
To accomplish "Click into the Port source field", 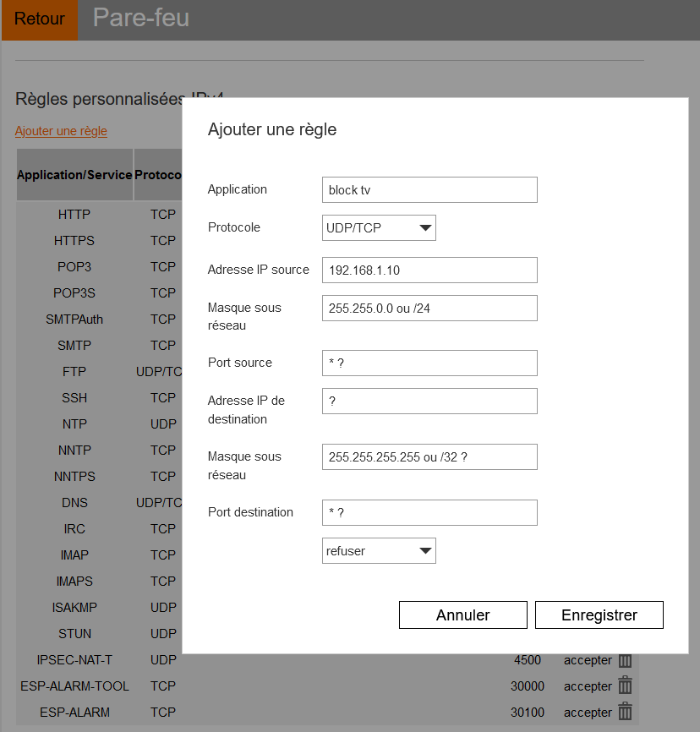I will click(429, 363).
